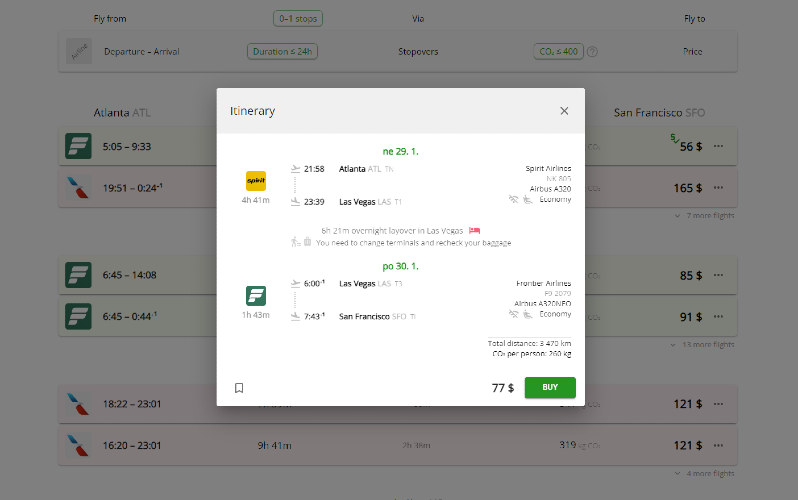Open options menu for 16:20 – 23:01 flight
The width and height of the screenshot is (798, 500).
point(718,446)
